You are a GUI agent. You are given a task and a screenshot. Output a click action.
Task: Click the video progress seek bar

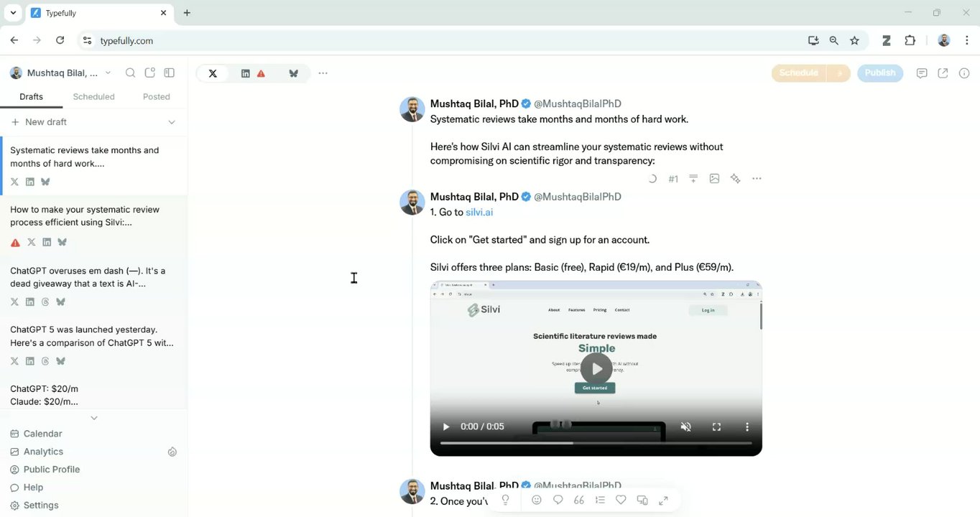pyautogui.click(x=596, y=443)
